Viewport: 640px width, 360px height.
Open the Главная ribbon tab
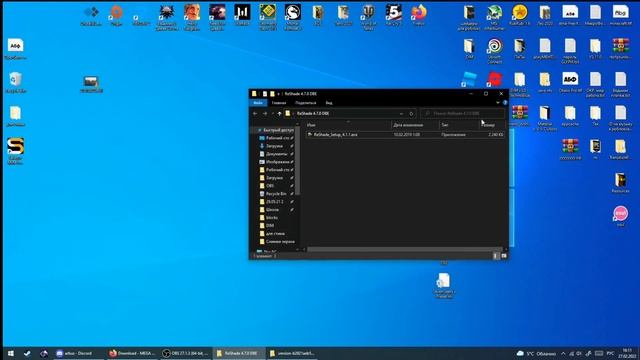click(279, 103)
